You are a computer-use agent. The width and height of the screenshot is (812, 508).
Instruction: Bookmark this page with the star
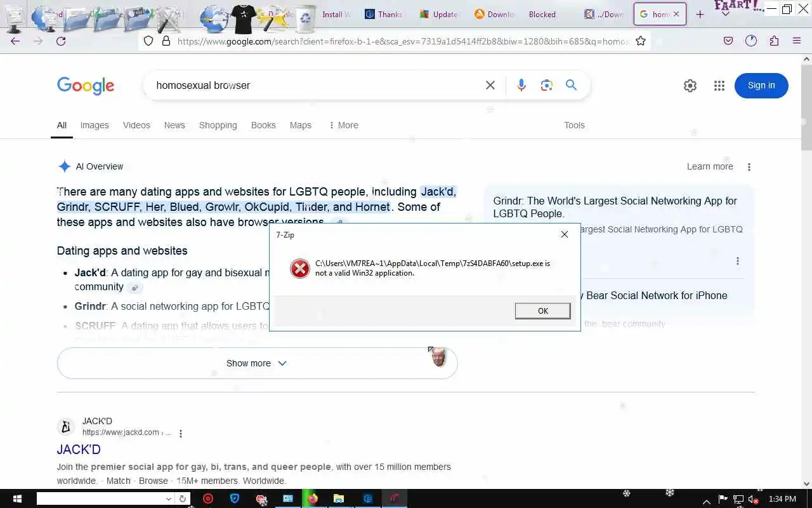click(641, 41)
